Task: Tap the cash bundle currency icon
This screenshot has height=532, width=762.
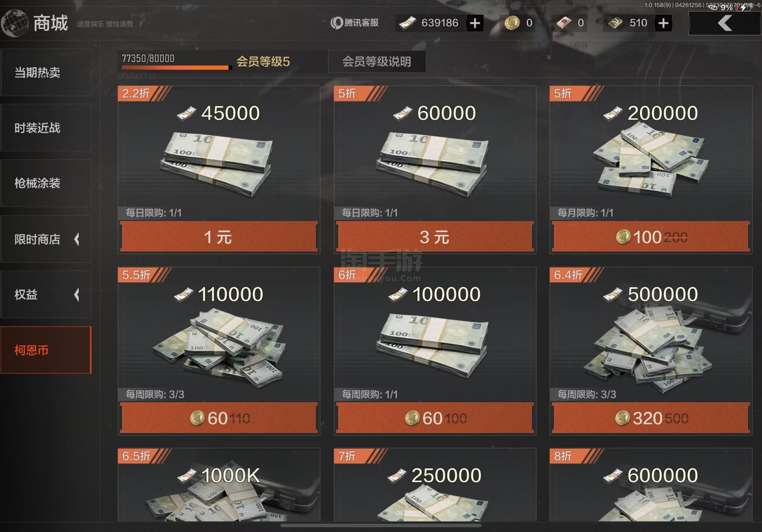Action: click(407, 23)
